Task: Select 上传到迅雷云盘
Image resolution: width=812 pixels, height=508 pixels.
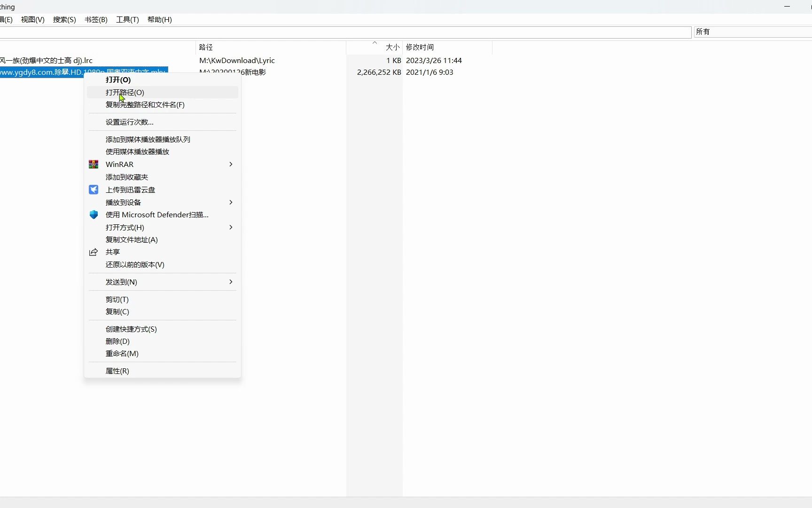Action: [163, 190]
